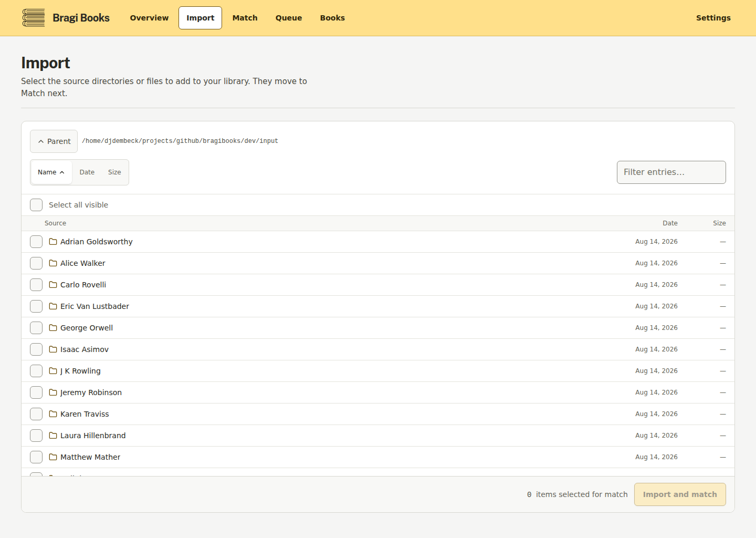Click the folder icon for Eric Van Lustbader

click(x=53, y=306)
